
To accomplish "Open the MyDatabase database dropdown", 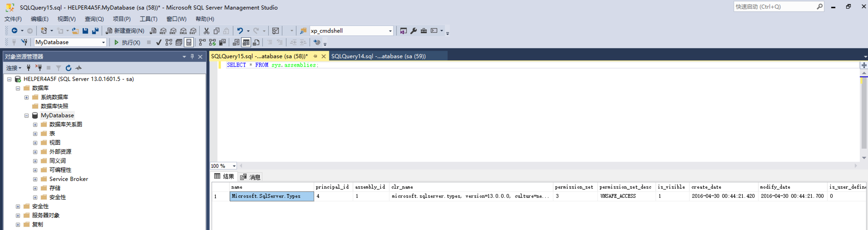I will 103,42.
